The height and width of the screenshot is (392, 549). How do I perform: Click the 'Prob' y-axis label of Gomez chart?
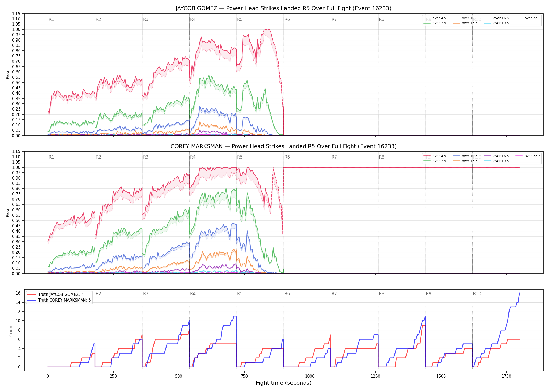(8, 75)
